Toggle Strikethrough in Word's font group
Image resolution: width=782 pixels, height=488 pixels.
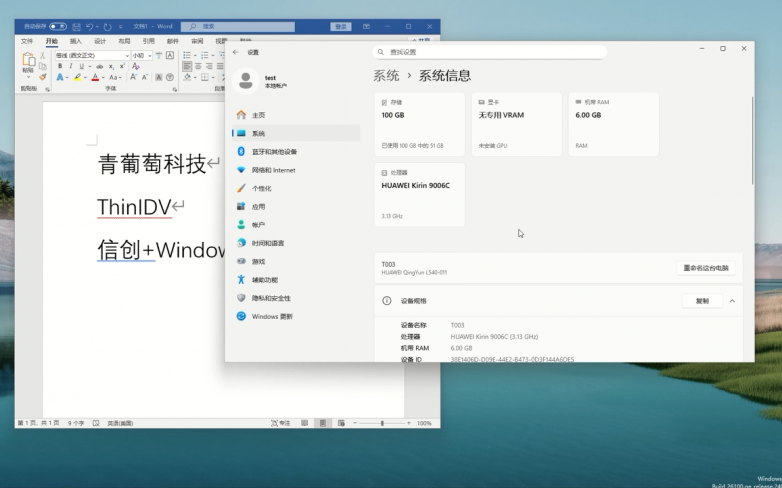click(x=100, y=66)
